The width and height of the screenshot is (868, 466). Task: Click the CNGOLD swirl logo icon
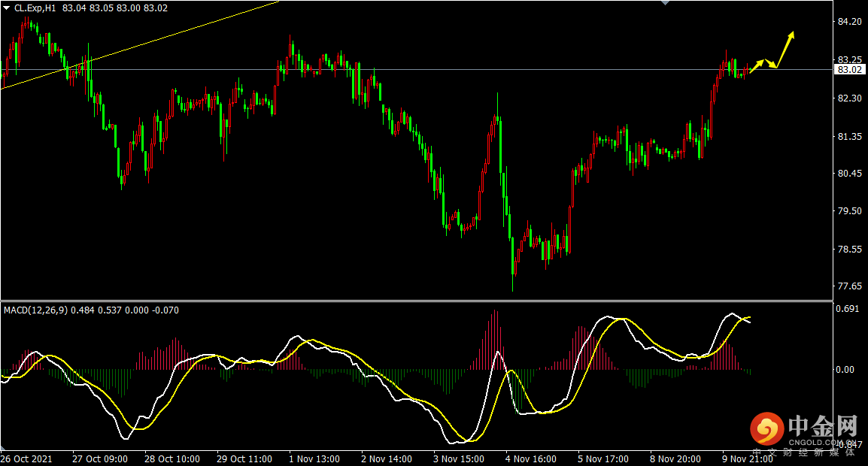tap(766, 431)
